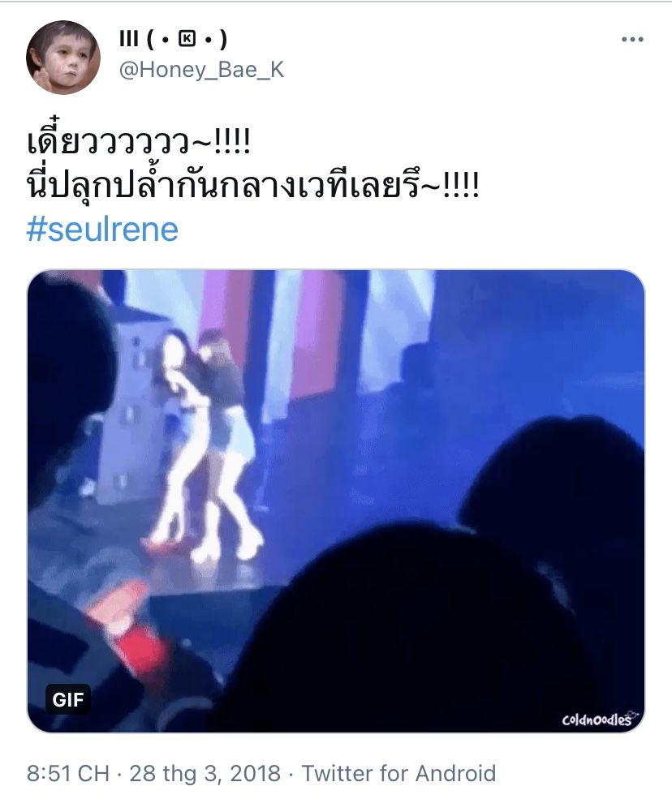Image resolution: width=672 pixels, height=812 pixels.
Task: Open the #seulrene hashtag
Action: coord(102,230)
